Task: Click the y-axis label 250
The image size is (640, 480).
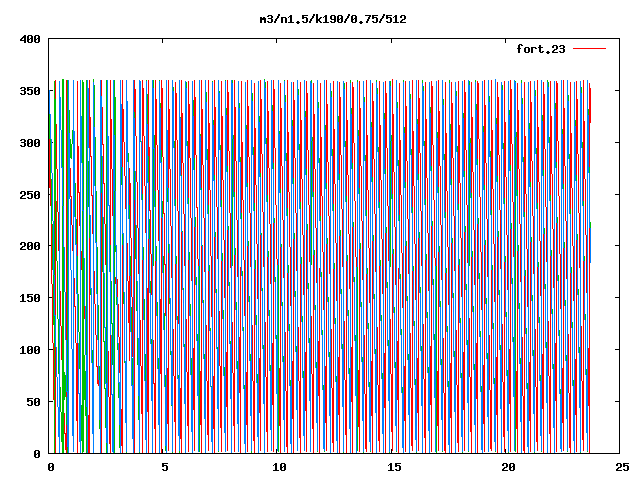Action: click(30, 195)
